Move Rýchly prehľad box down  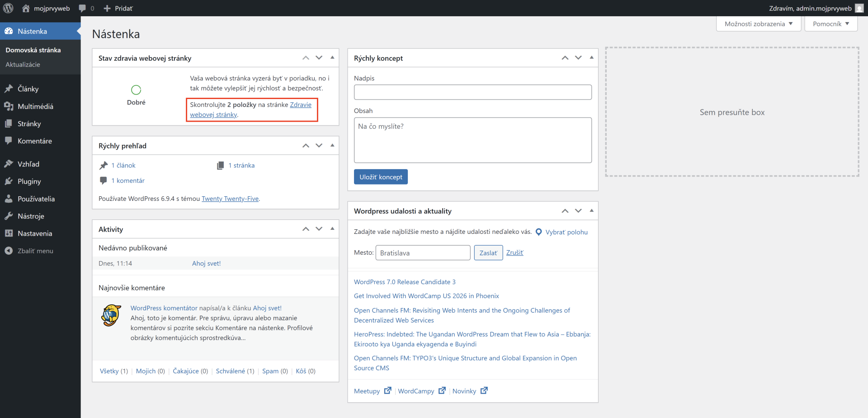319,146
